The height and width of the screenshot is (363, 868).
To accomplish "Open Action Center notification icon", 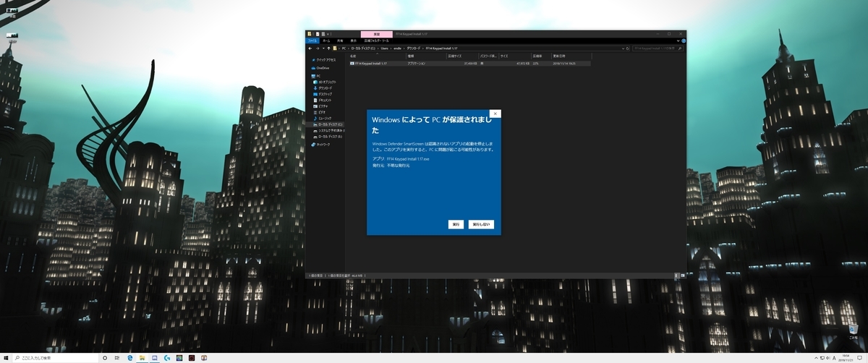I will (859, 358).
